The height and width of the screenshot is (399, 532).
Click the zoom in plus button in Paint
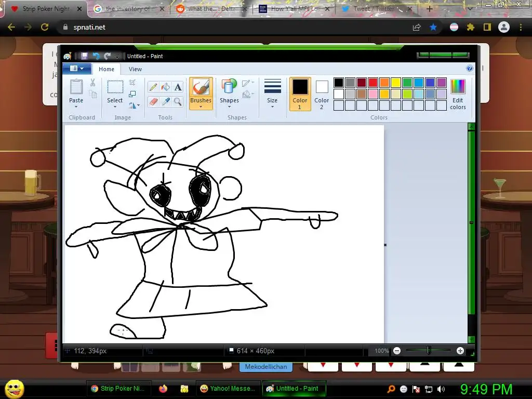460,351
